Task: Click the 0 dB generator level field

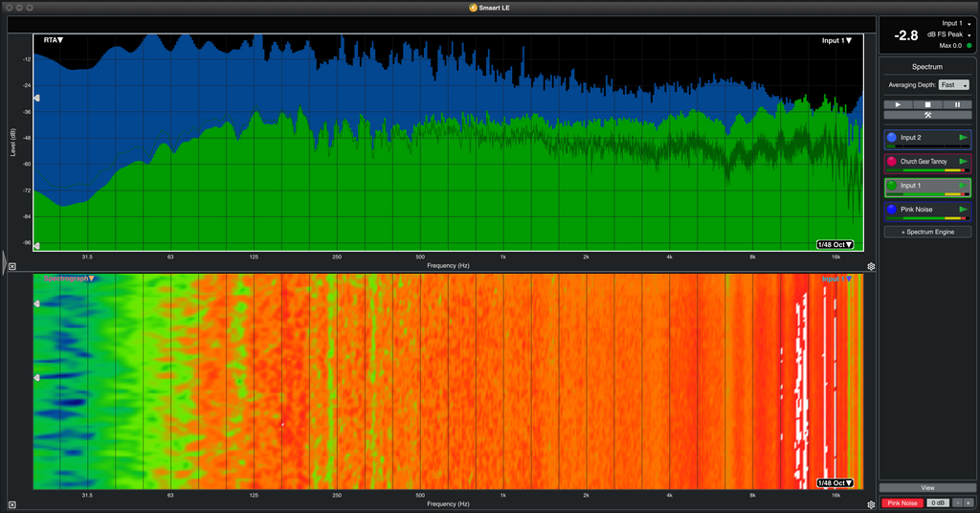Action: (x=938, y=503)
